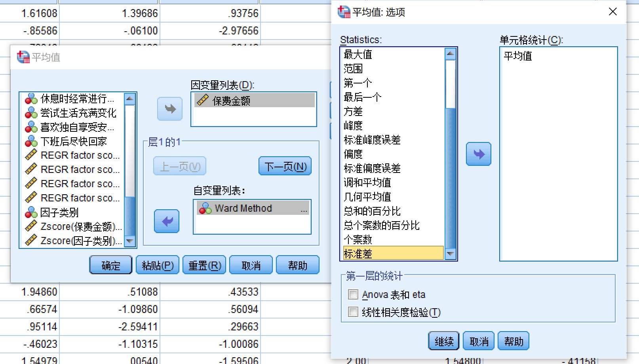Click data cell .29663

(210, 326)
